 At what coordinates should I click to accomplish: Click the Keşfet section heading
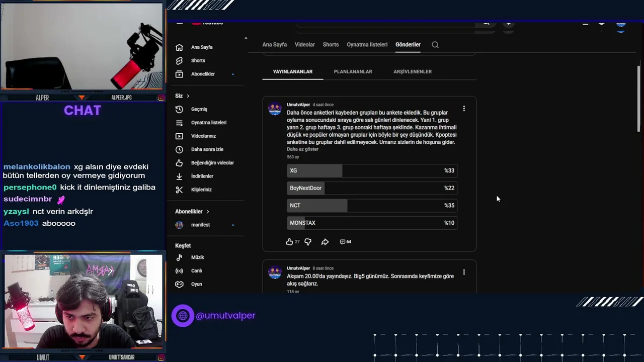tap(183, 246)
